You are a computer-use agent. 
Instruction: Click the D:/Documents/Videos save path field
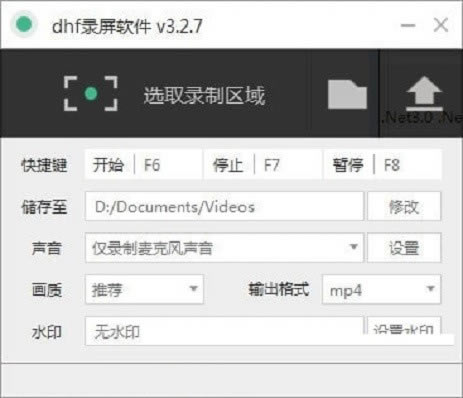224,206
